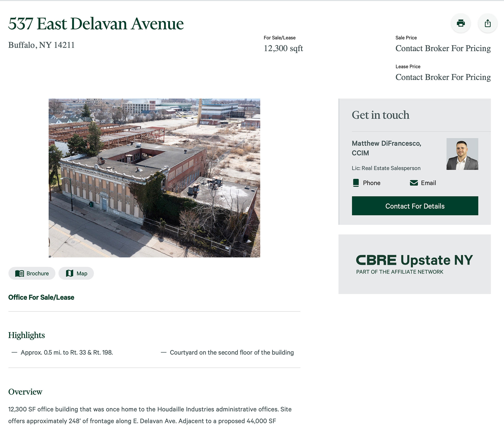The image size is (504, 429).
Task: Click the Get in touch heading
Action: point(380,115)
